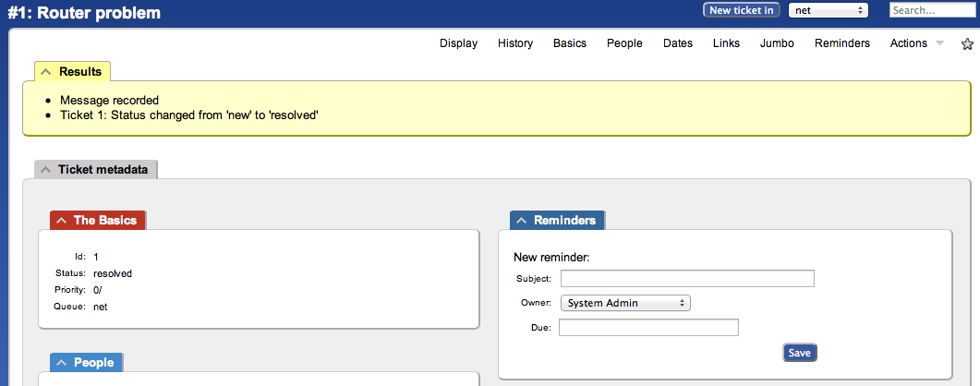Open the queue selector dropdown showing net
Screen dimensions: 980x386
[829, 10]
